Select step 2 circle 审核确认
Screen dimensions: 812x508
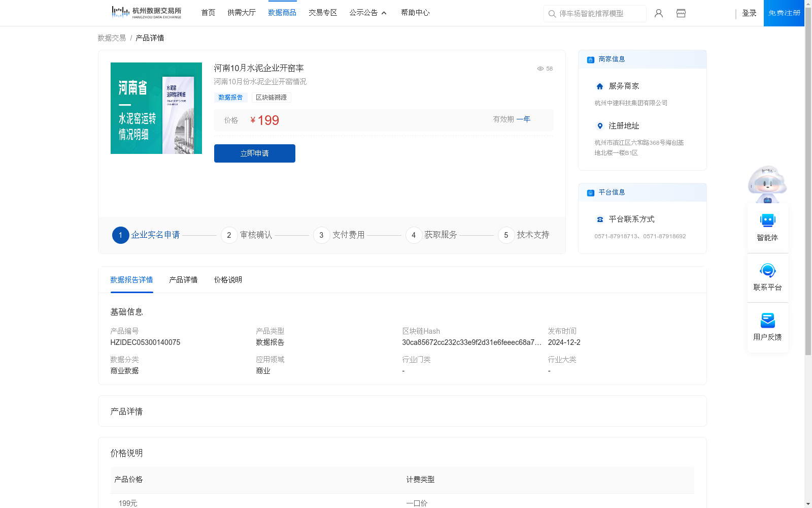tap(229, 235)
